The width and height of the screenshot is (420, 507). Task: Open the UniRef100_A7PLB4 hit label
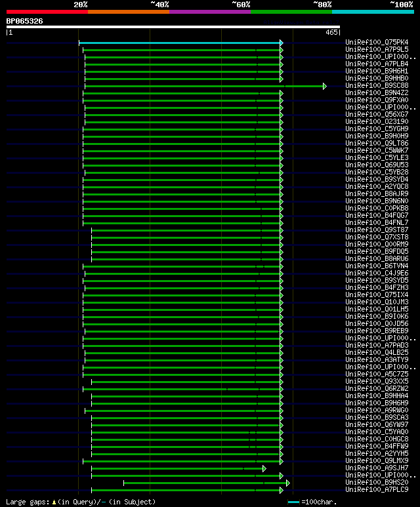click(377, 64)
